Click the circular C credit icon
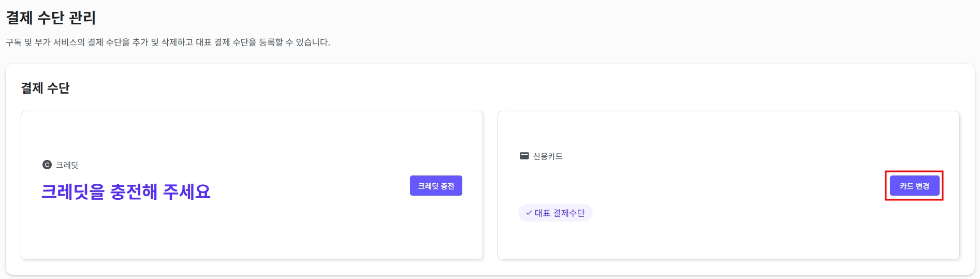Viewport: 980px width, 279px height. 47,165
